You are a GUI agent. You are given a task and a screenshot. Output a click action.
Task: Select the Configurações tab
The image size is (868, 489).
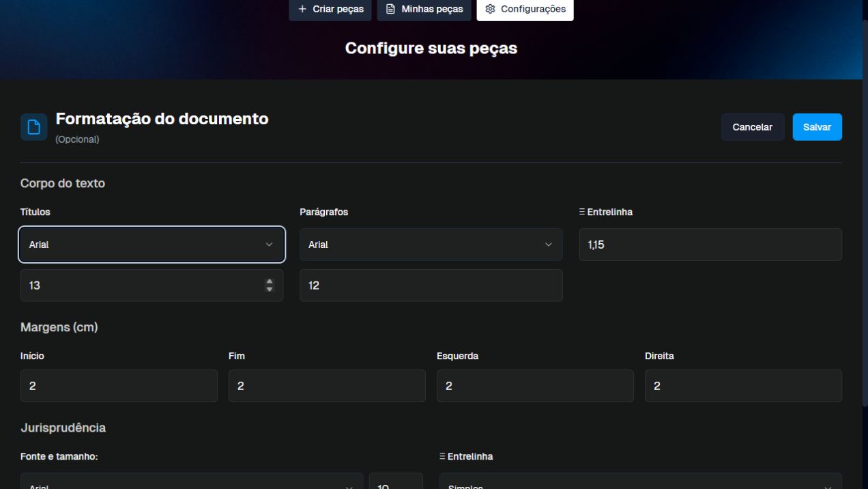pos(525,10)
